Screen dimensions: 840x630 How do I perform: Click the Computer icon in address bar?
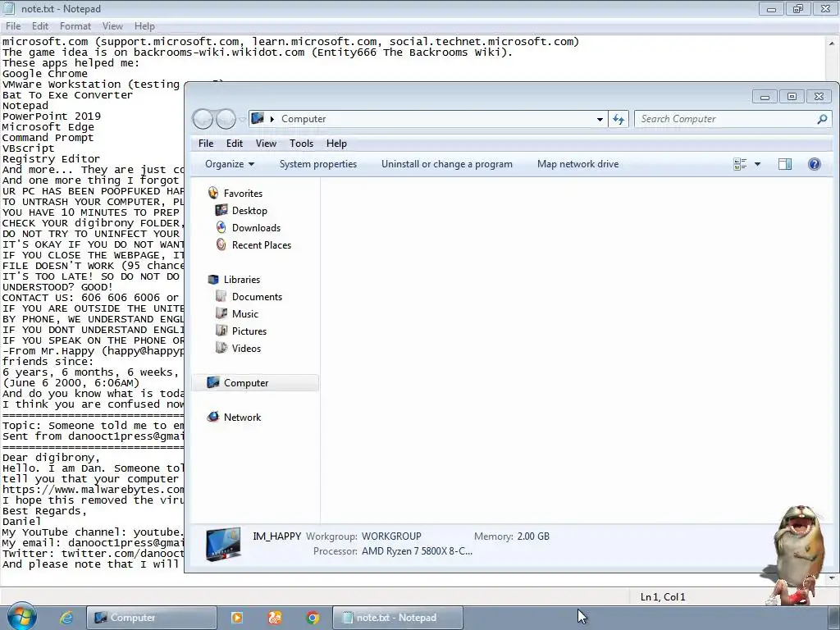tap(258, 118)
